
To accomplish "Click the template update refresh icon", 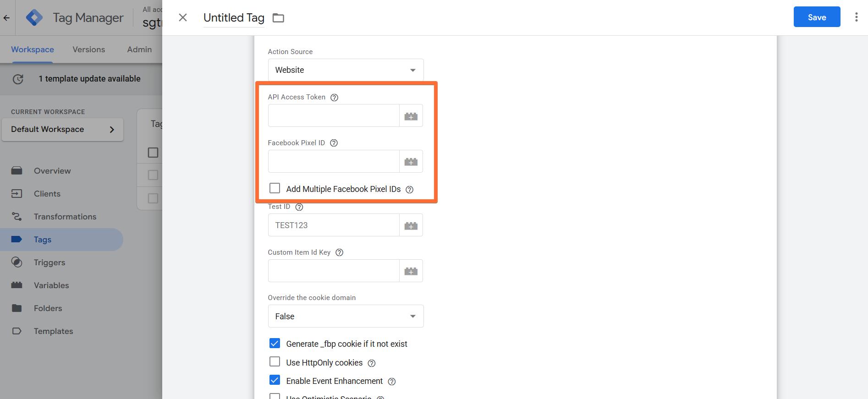I will 18,79.
